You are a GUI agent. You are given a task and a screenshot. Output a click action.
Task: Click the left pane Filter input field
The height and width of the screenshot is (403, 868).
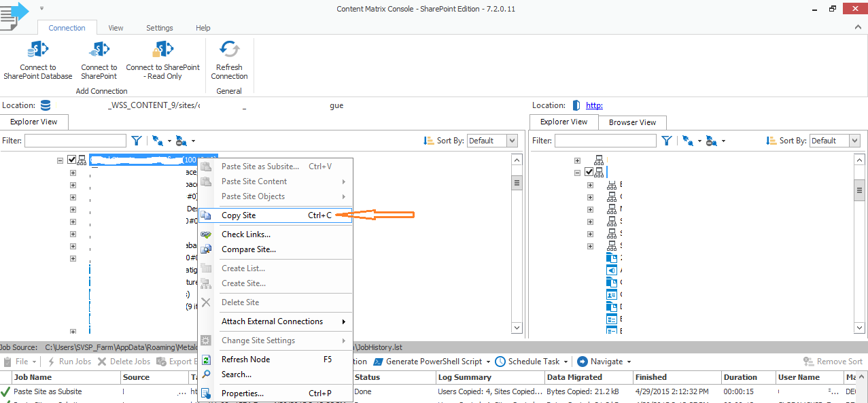[75, 141]
